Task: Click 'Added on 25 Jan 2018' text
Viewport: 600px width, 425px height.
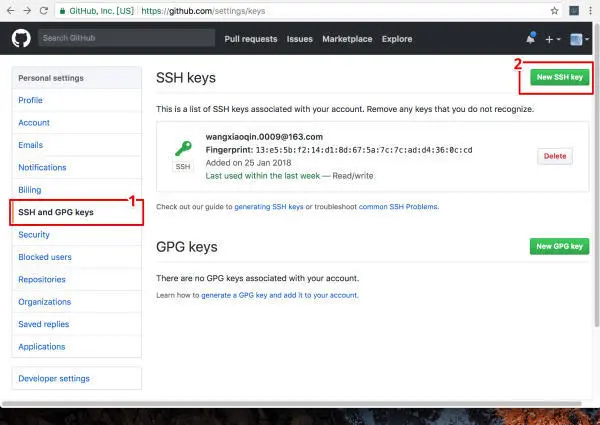Action: pyautogui.click(x=248, y=163)
